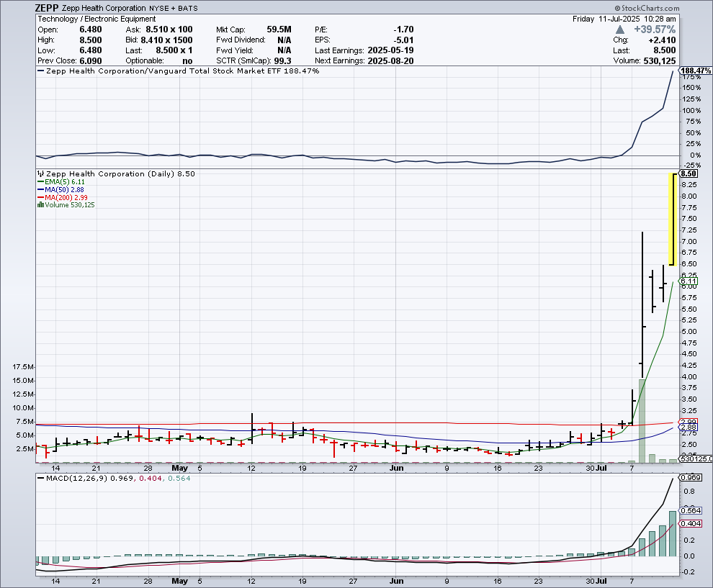The width and height of the screenshot is (713, 588).
Task: Click the candlestick icon before Zepp Health Corporation (Daily)
Action: 40,173
